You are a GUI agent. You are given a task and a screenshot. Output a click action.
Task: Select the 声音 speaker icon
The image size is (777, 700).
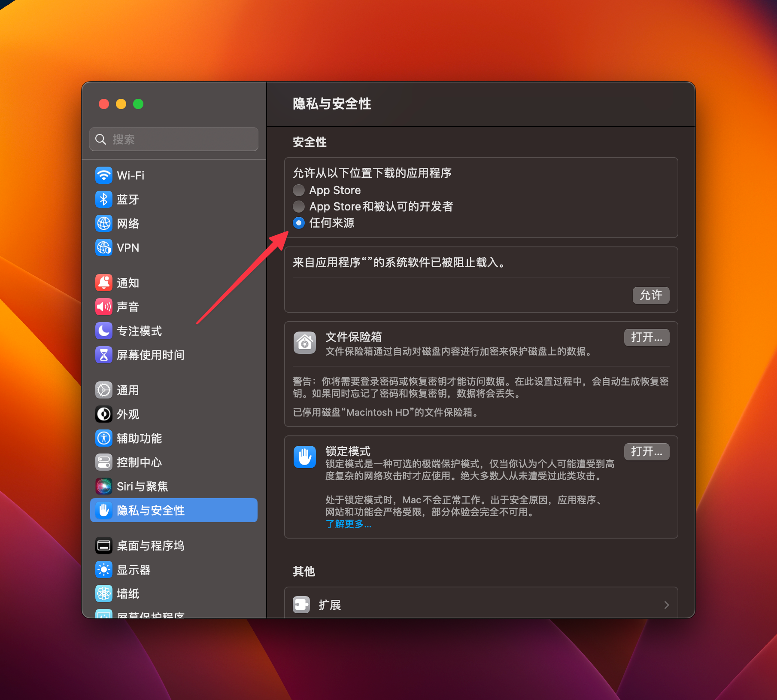click(104, 307)
